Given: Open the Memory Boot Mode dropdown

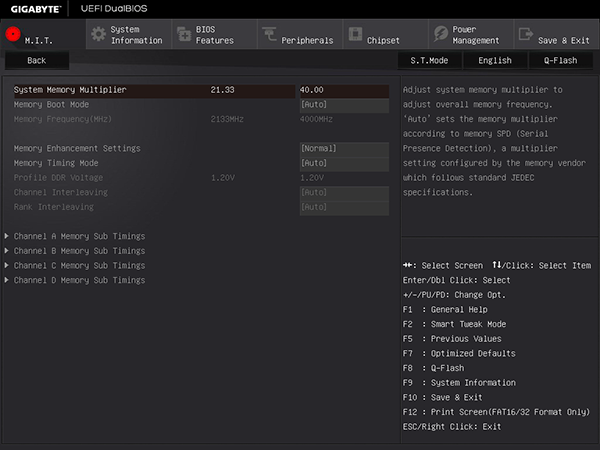Looking at the screenshot, I should point(344,105).
